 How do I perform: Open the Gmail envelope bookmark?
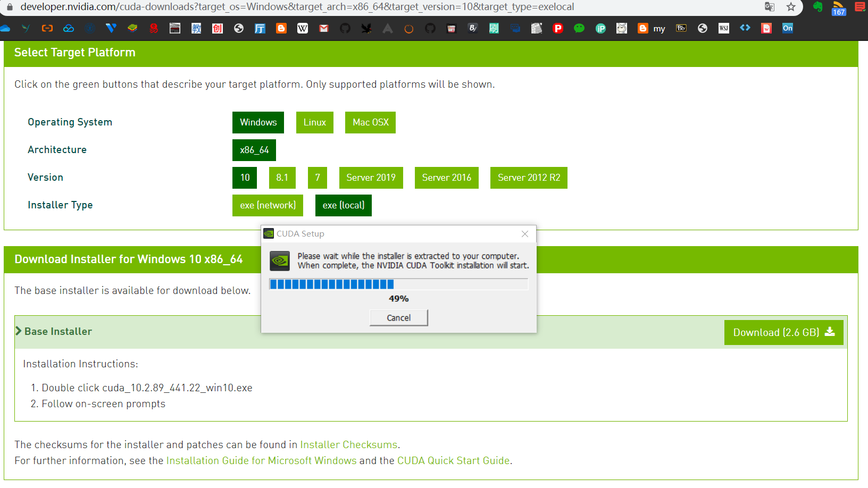pos(324,28)
